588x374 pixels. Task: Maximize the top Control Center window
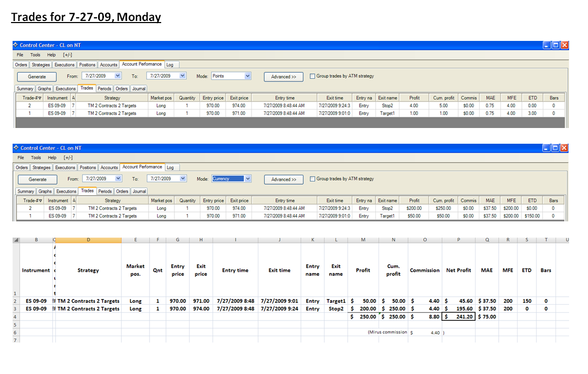pyautogui.click(x=556, y=45)
